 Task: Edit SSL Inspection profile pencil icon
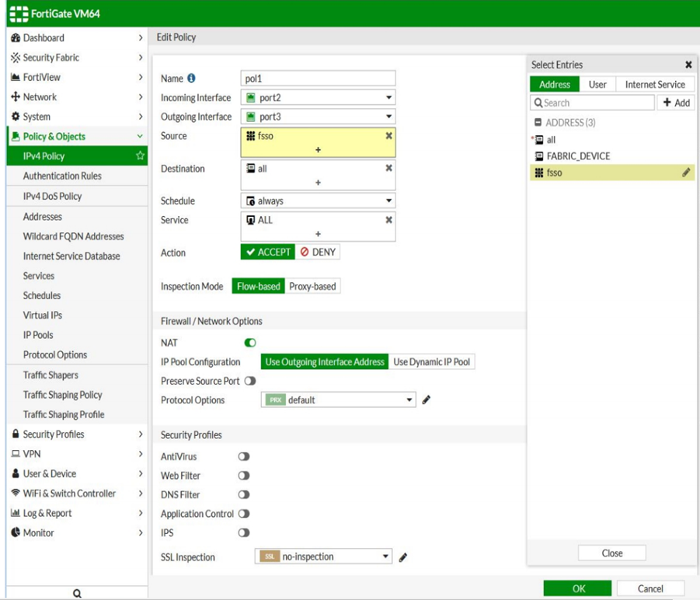402,557
